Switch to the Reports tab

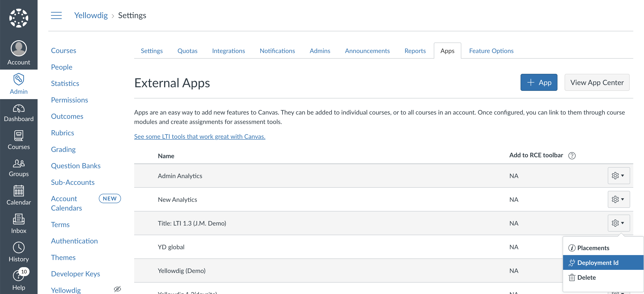(415, 51)
